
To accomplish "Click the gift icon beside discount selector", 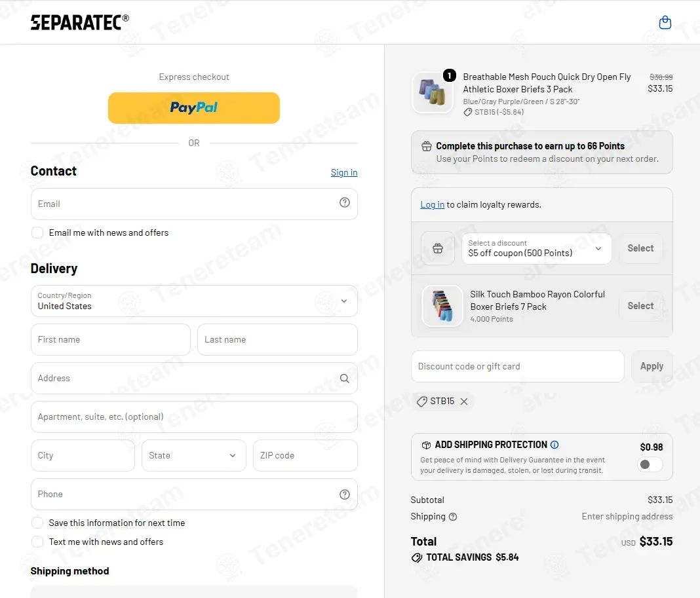I will click(438, 248).
